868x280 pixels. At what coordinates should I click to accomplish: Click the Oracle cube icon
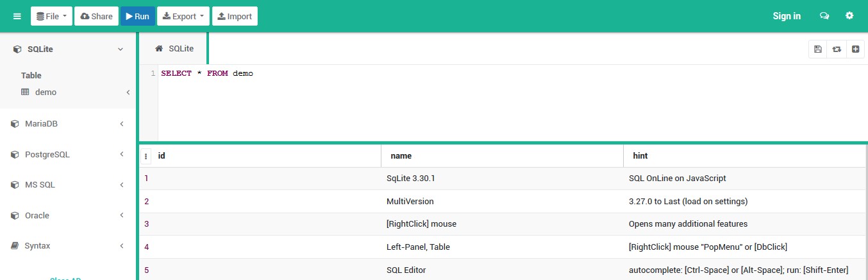coord(15,215)
